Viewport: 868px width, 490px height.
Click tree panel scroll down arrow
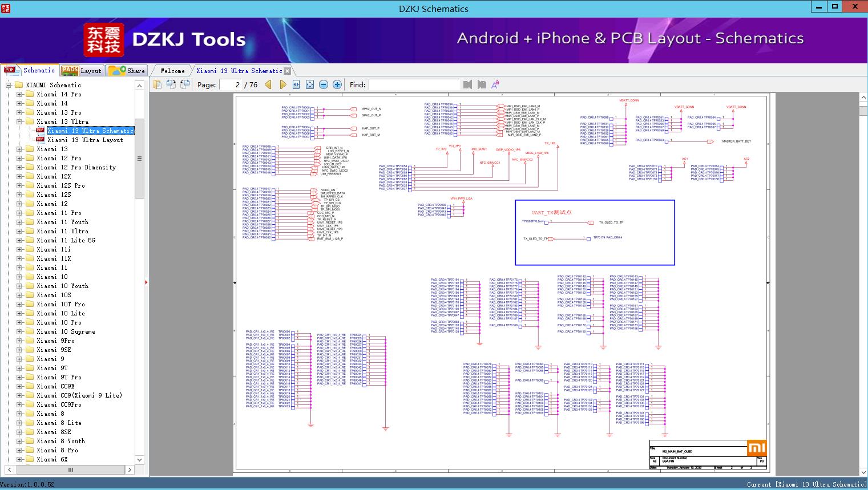pyautogui.click(x=139, y=460)
